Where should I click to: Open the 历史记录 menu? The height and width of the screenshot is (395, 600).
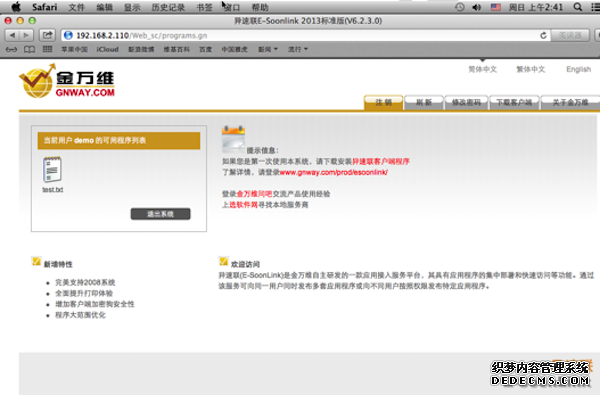[x=168, y=7]
